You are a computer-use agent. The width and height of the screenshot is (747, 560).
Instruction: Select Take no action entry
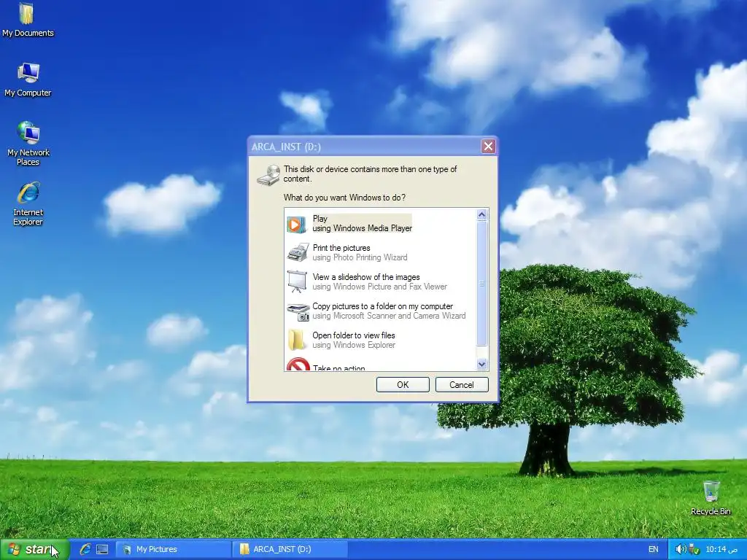pyautogui.click(x=381, y=363)
